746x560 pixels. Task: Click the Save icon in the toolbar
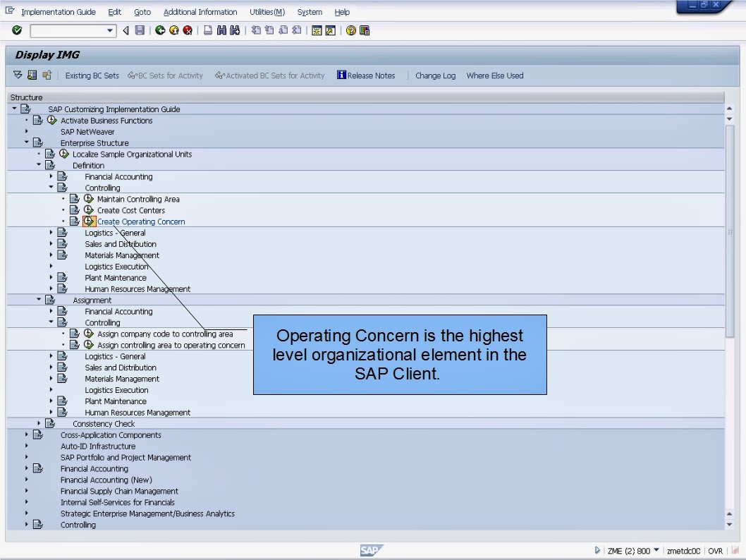(140, 30)
